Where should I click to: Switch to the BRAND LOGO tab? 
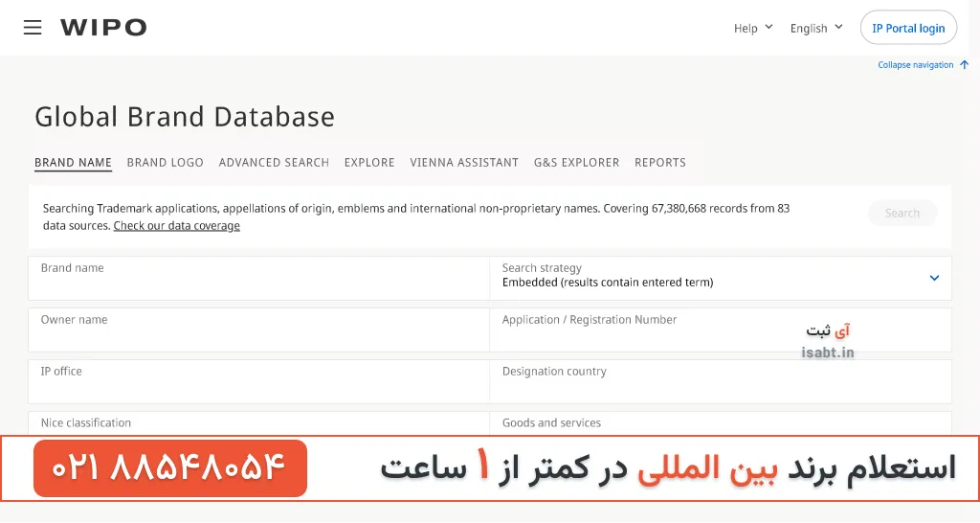165,163
